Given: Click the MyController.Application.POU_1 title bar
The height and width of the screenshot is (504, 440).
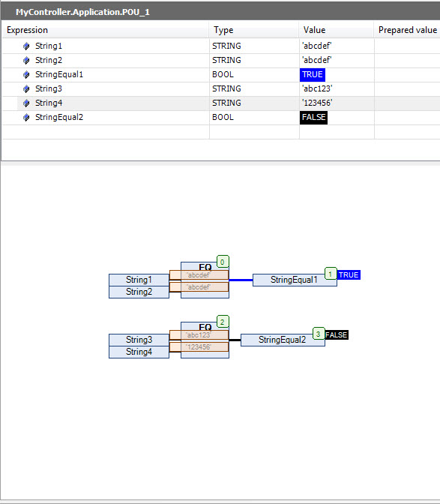Looking at the screenshot, I should (220, 12).
